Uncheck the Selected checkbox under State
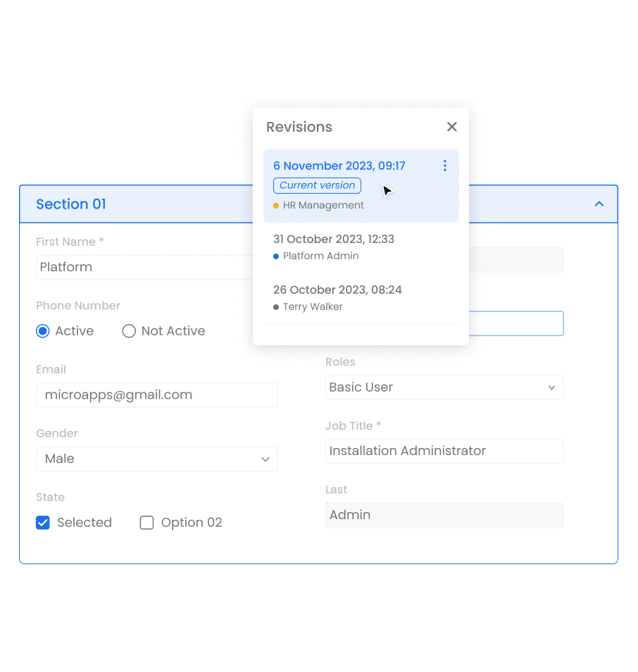 coord(43,523)
